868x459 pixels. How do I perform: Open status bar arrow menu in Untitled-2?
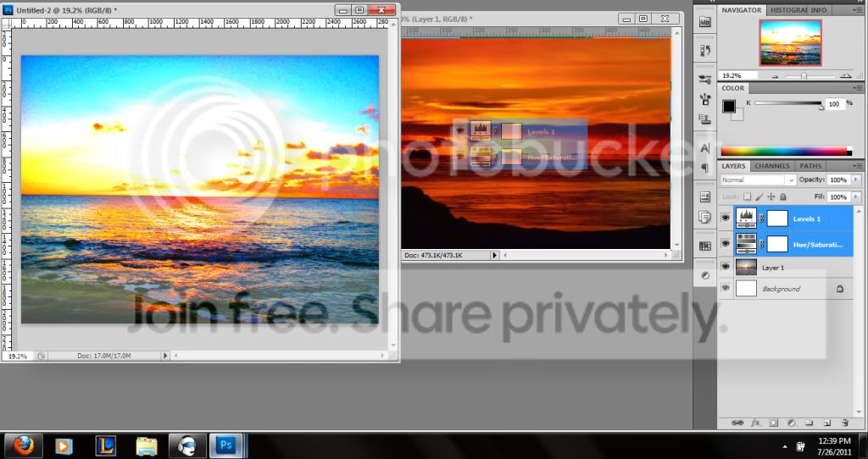point(165,357)
